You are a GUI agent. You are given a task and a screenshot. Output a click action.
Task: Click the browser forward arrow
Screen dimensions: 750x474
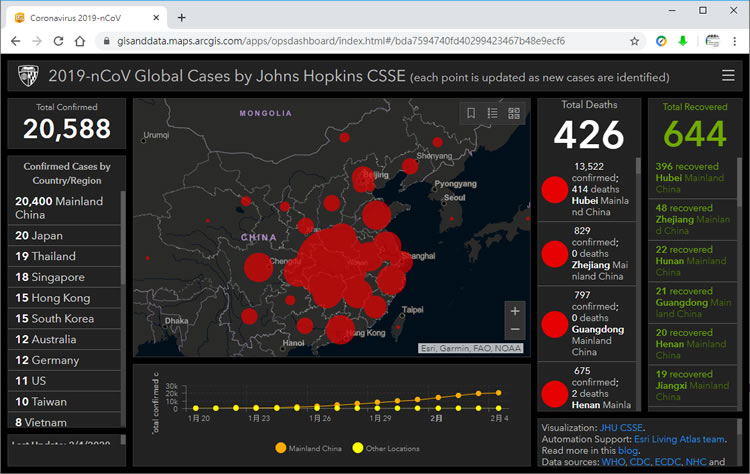(x=37, y=41)
